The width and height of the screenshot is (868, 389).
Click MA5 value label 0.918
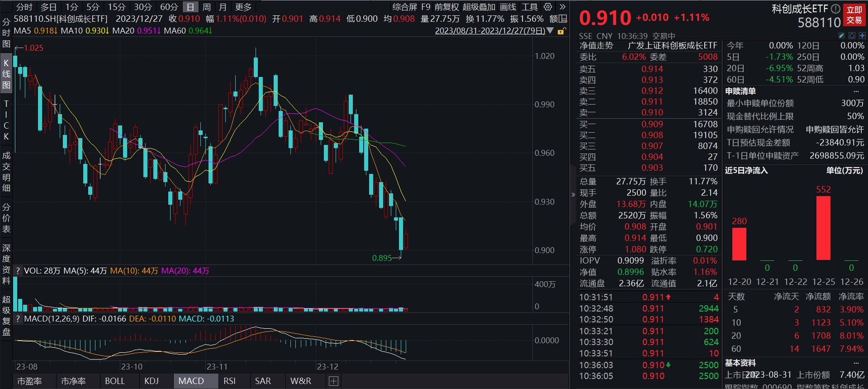[x=46, y=31]
